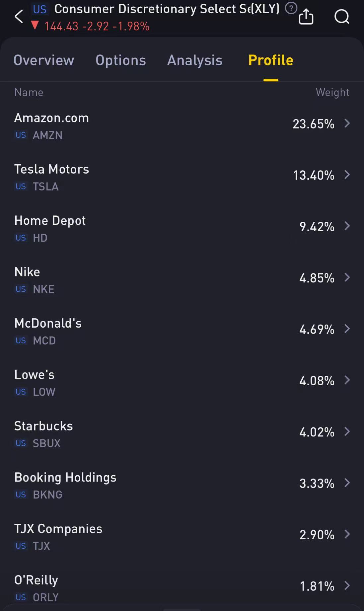This screenshot has width=364, height=611.
Task: Switch to the Options tab
Action: (121, 60)
